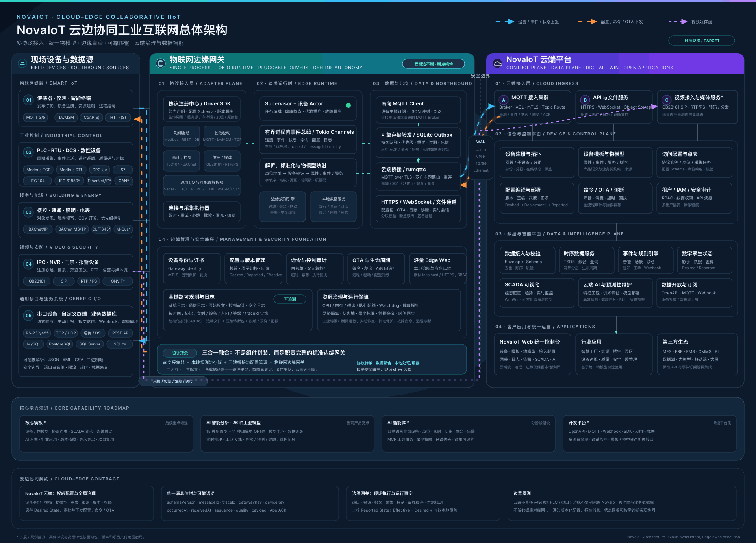Viewport: 756px width, 543px height.
Task: Open the 协议注册中心 / Driver SDK card
Action: pos(202,109)
